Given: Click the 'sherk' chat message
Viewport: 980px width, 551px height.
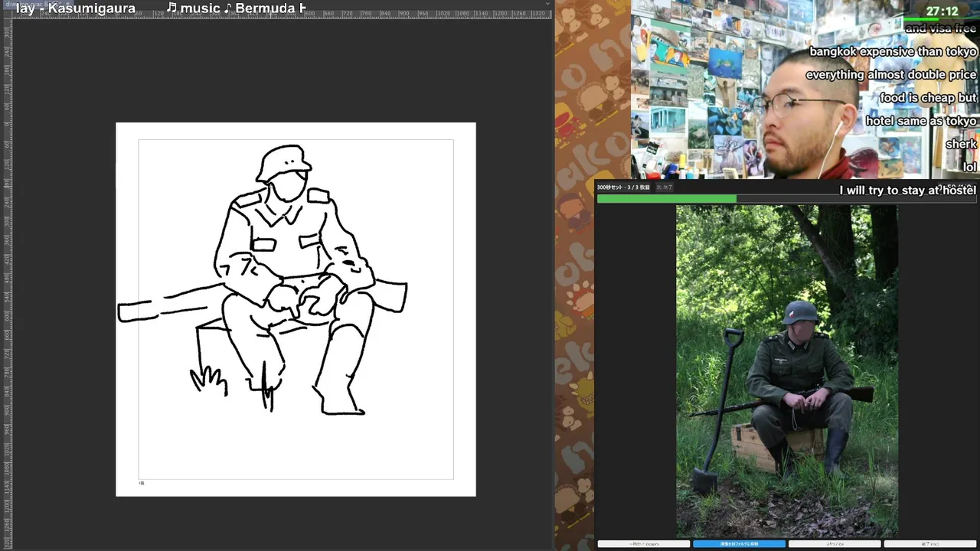Looking at the screenshot, I should point(961,144).
